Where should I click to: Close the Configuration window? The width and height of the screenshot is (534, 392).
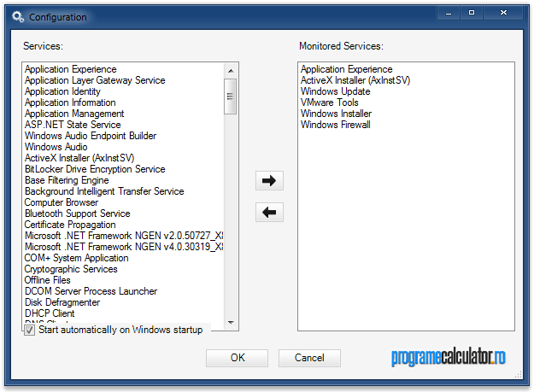click(503, 13)
